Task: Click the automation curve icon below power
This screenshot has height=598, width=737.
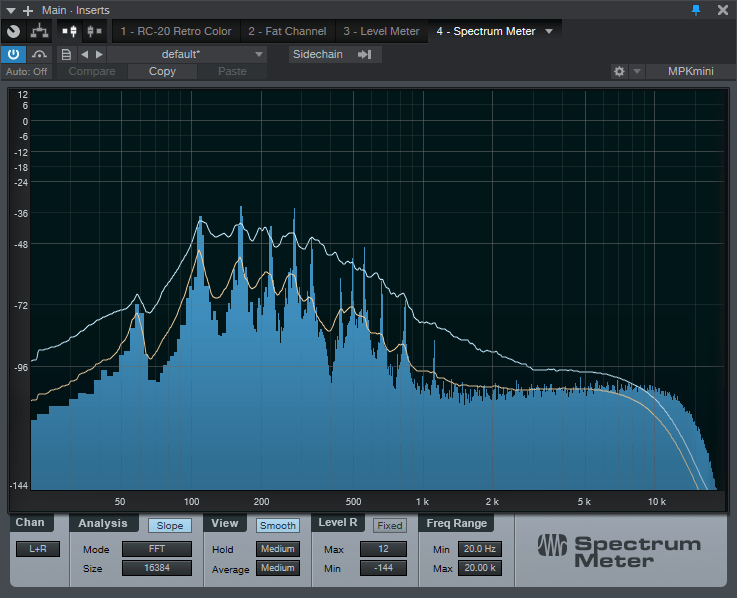Action: coord(39,54)
